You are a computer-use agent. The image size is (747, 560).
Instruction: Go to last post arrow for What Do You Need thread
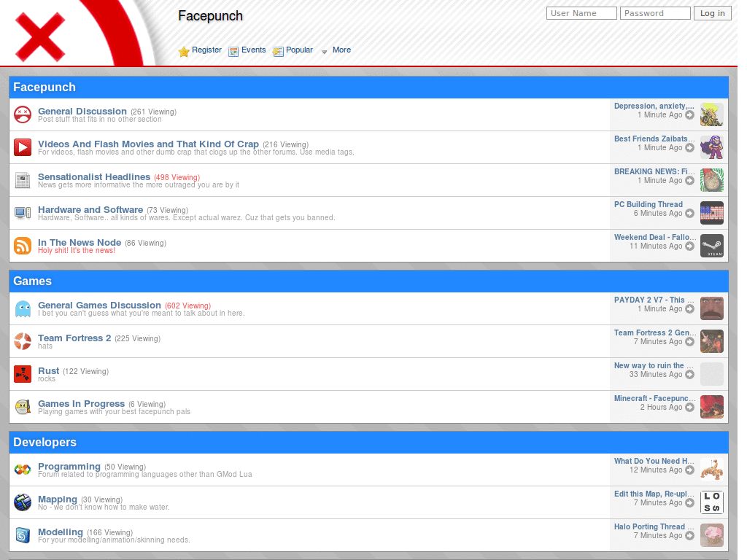689,470
